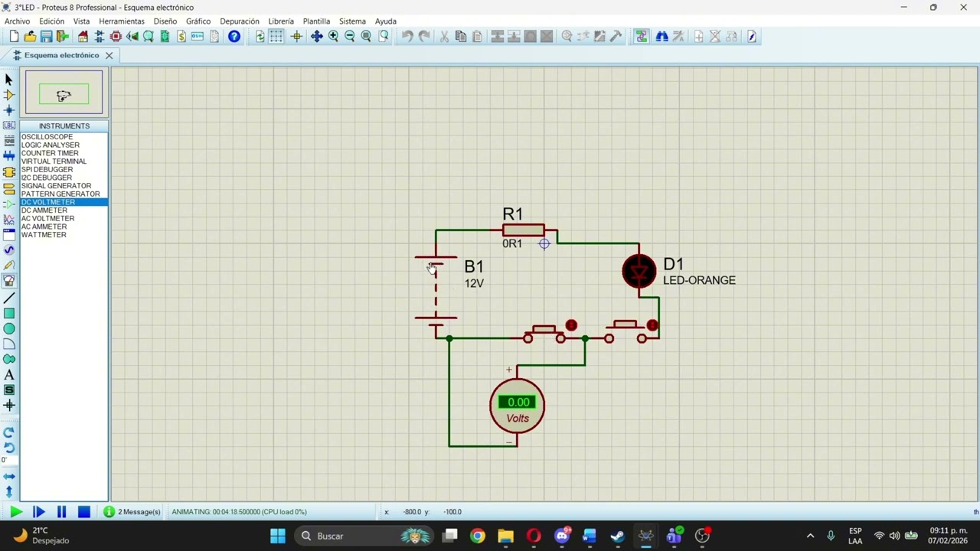Screen dimensions: 980x551
Task: Click the Rotate Clockwise icon
Action: point(9,432)
